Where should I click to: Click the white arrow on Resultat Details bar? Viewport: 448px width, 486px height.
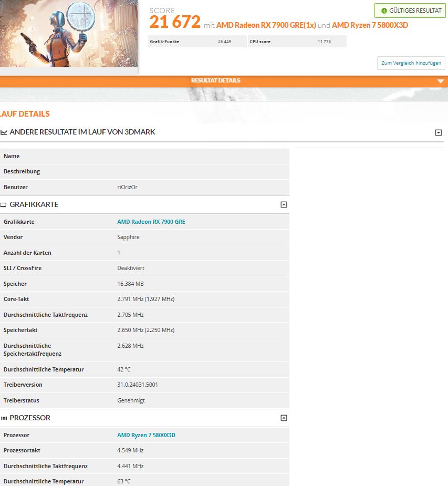click(441, 81)
